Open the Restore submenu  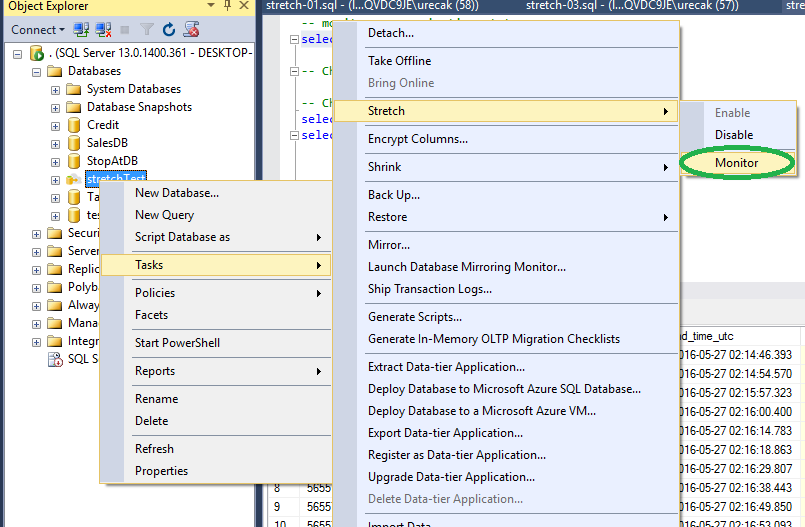[506, 217]
